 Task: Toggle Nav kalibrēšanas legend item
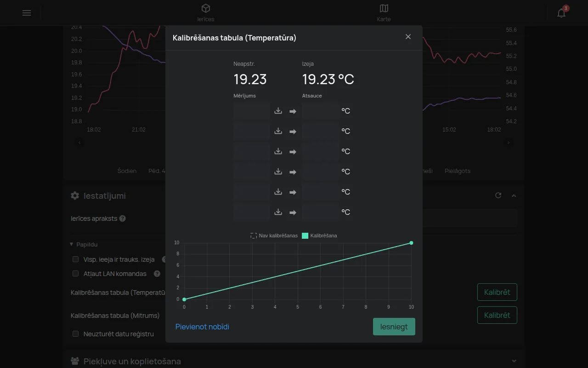click(274, 236)
